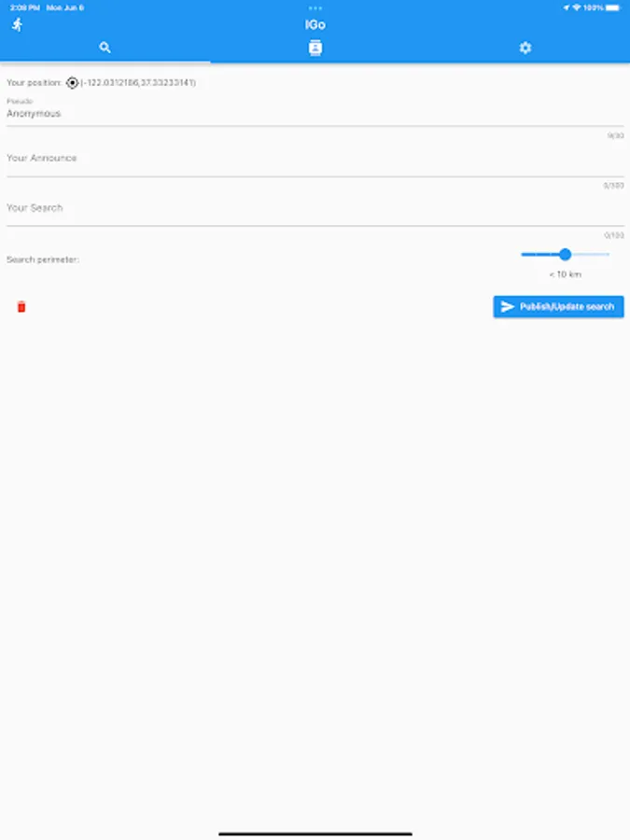Open the settings gear tab
Viewport: 630px width, 840px height.
[525, 48]
